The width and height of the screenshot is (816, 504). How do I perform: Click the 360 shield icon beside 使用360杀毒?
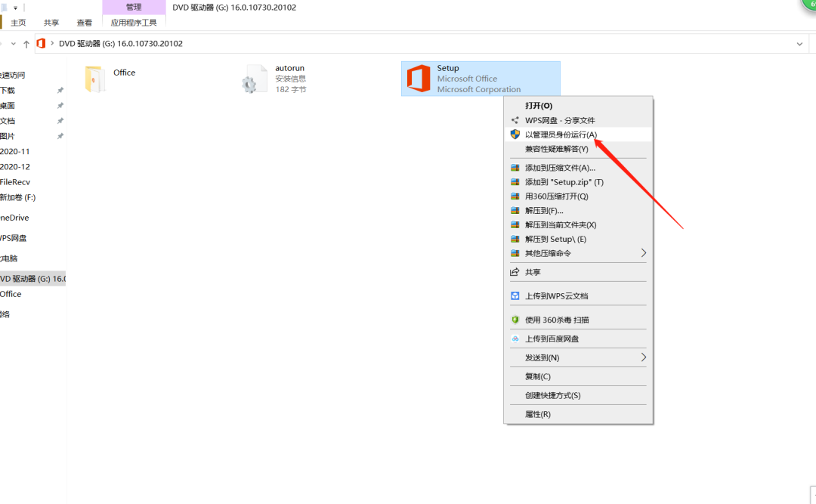(515, 320)
